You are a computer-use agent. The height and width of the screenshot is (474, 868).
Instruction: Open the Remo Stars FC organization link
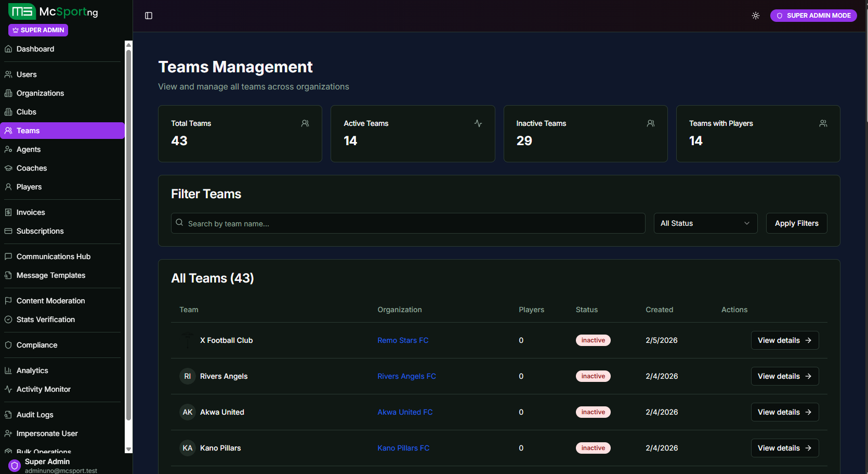coord(403,340)
